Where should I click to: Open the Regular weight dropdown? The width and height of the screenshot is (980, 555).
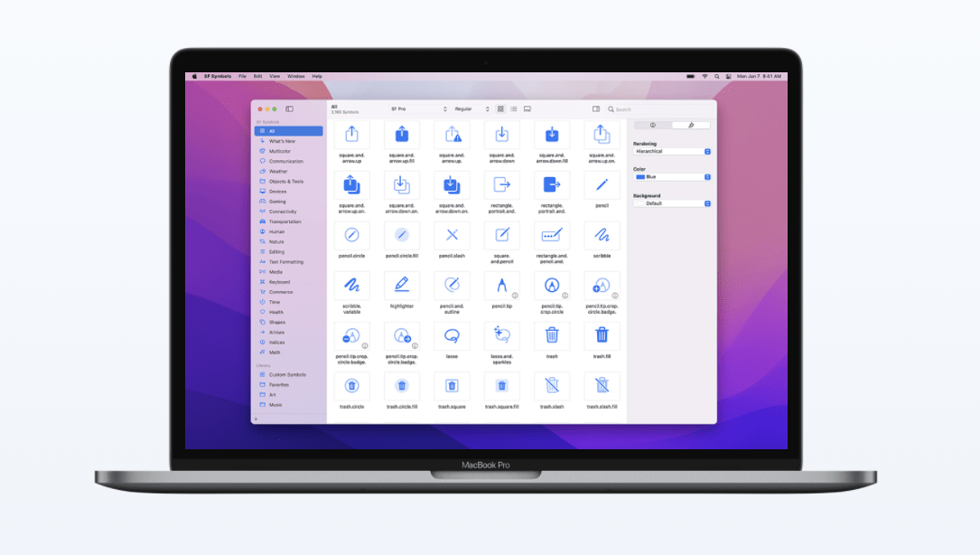(x=472, y=108)
